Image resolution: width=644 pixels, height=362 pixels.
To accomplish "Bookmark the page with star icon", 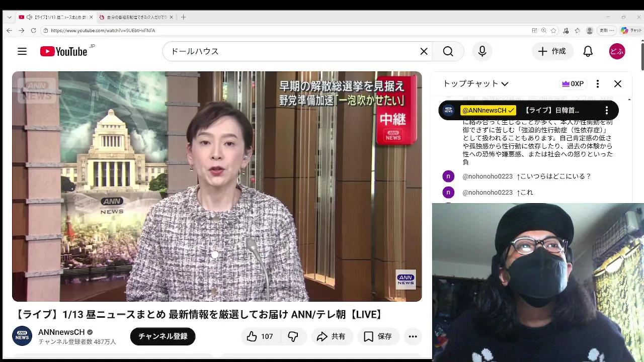I will click(x=553, y=31).
